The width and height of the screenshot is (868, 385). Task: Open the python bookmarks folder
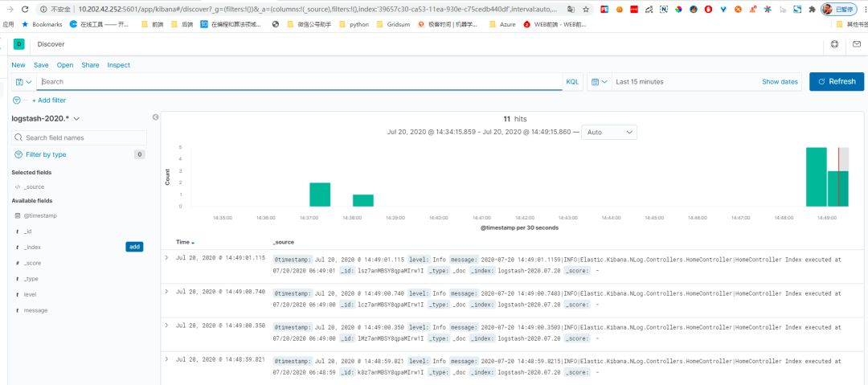[x=354, y=24]
